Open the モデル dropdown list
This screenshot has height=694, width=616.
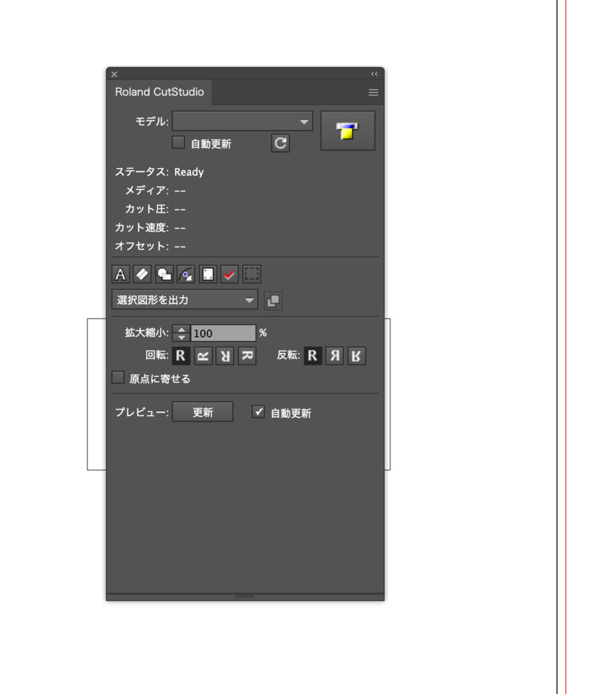click(x=242, y=122)
